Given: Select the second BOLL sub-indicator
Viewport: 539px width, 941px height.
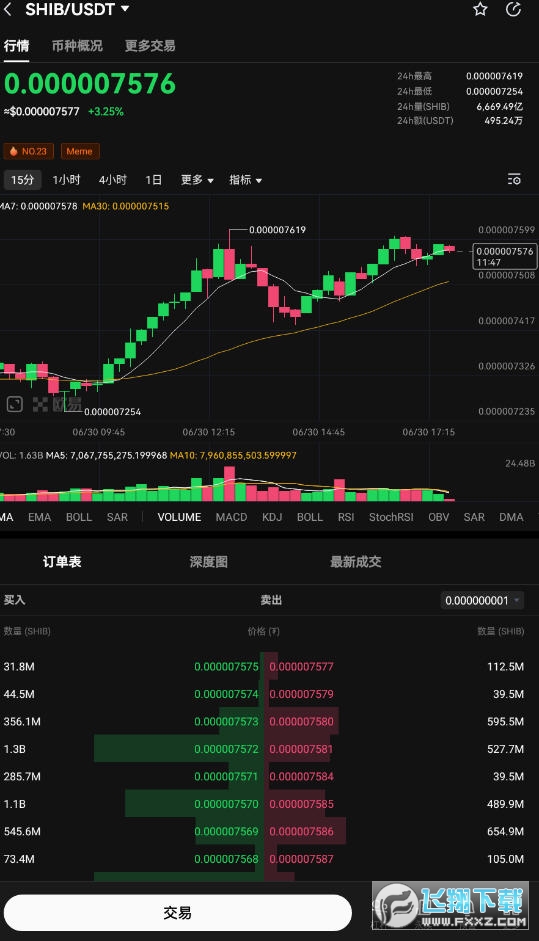Looking at the screenshot, I should pyautogui.click(x=310, y=517).
